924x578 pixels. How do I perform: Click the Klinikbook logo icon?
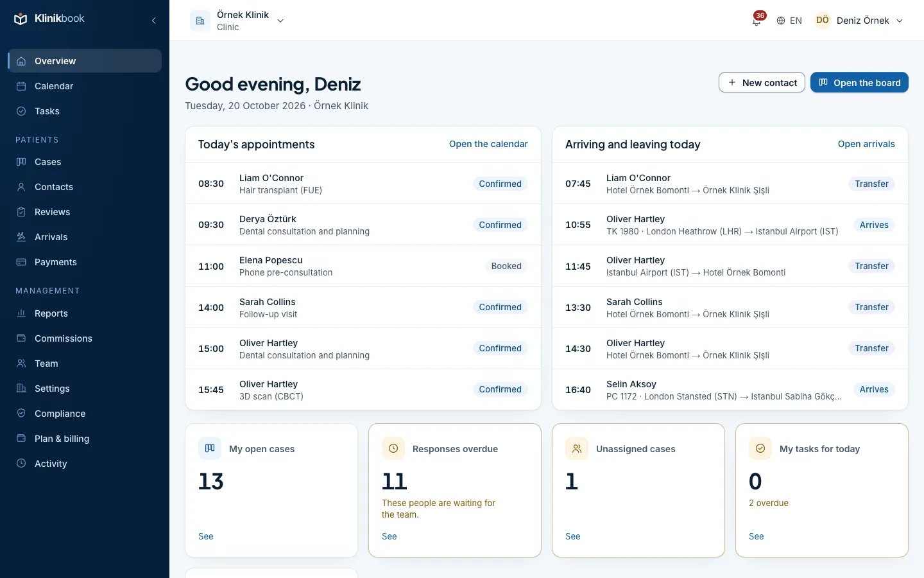point(21,19)
